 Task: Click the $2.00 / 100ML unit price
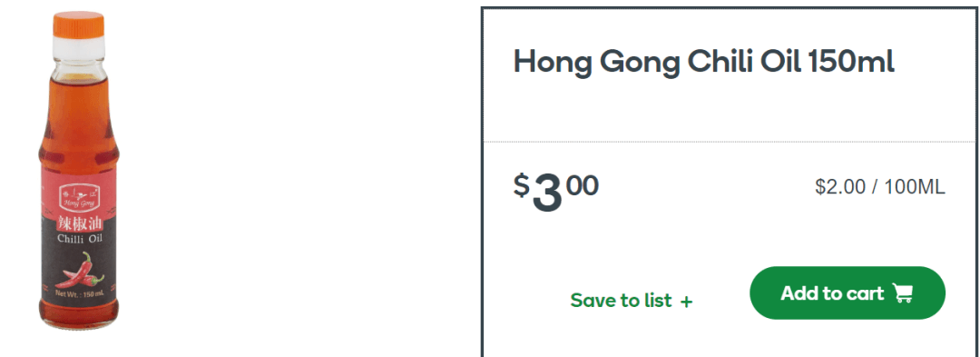coord(880,186)
